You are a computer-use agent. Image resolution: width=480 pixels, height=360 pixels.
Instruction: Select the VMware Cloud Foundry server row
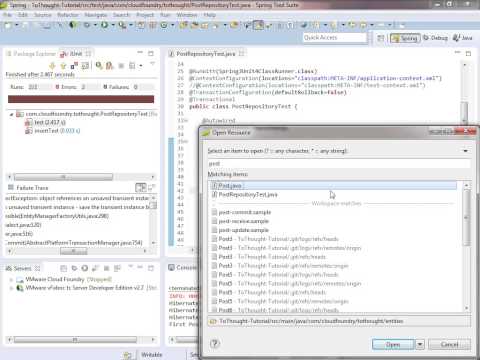[x=64, y=279]
